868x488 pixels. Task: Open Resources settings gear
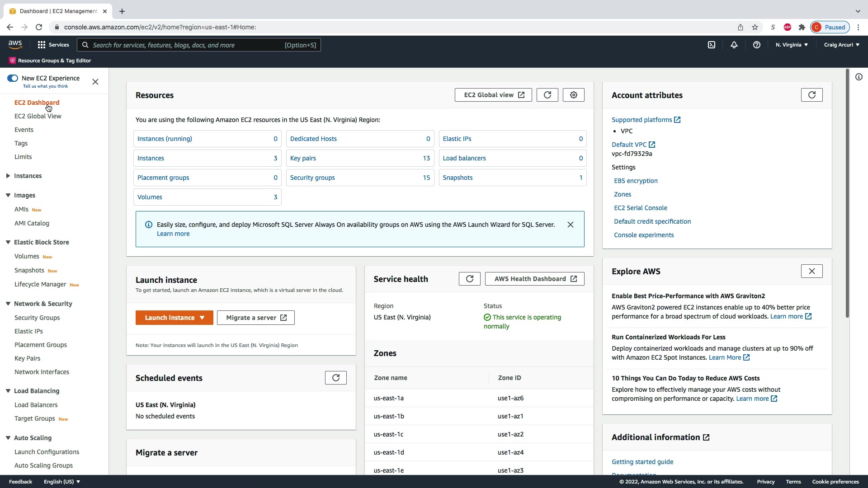(x=573, y=95)
